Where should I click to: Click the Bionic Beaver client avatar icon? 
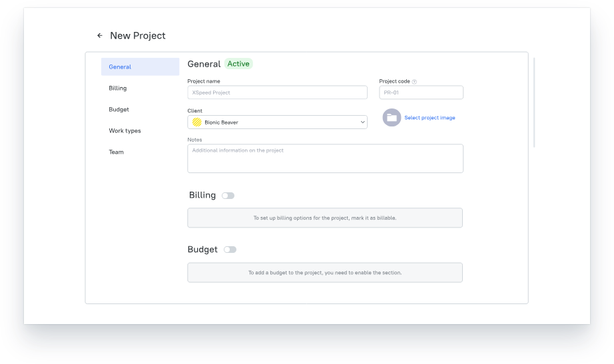[197, 122]
